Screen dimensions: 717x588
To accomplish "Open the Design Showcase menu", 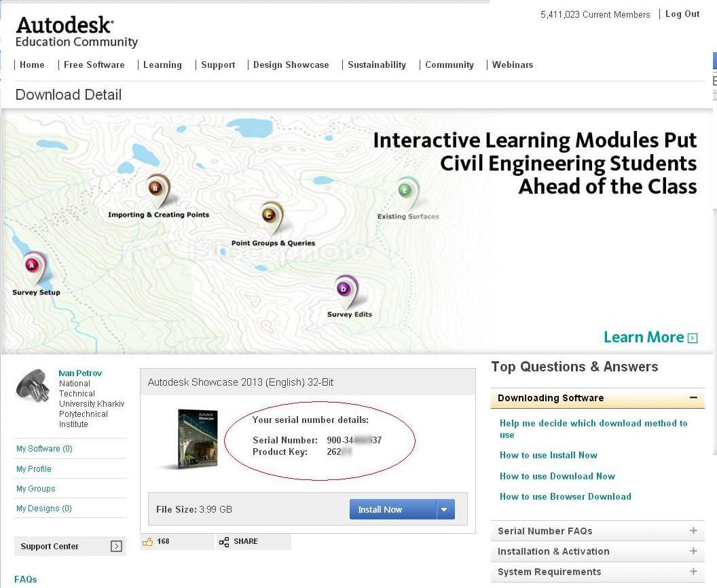I will 291,65.
